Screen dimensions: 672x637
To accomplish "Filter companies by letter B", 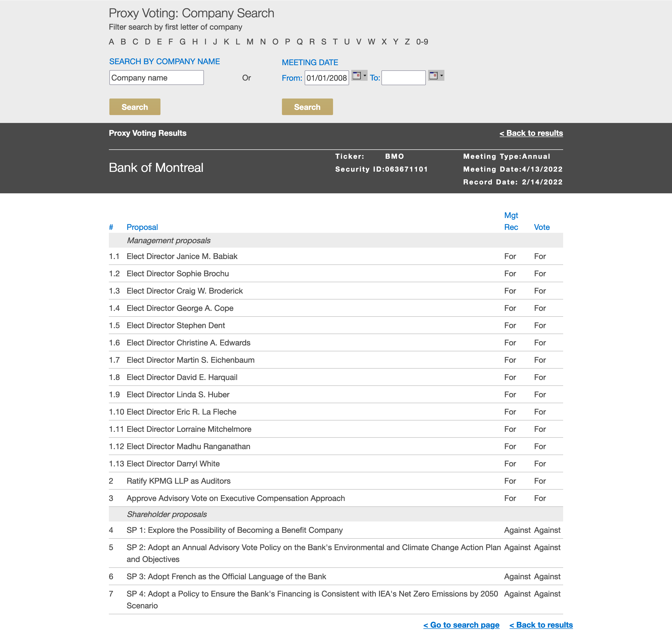I will tap(123, 42).
